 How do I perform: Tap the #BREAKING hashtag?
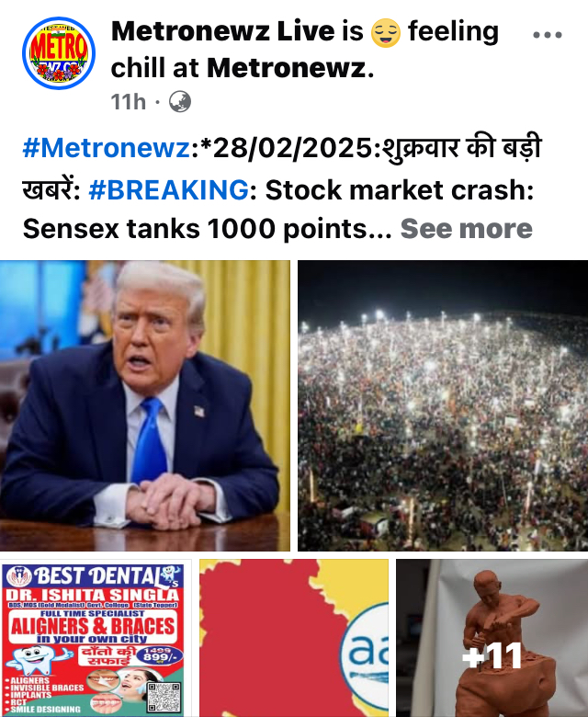168,189
